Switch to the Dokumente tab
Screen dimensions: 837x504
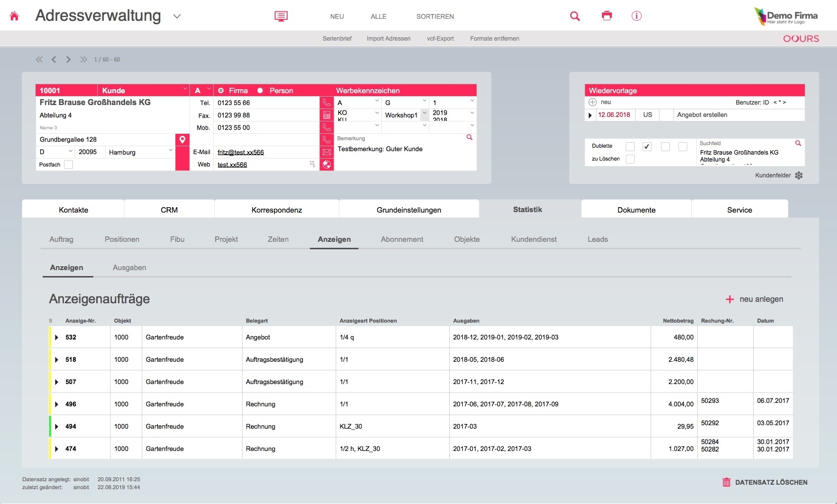(636, 210)
